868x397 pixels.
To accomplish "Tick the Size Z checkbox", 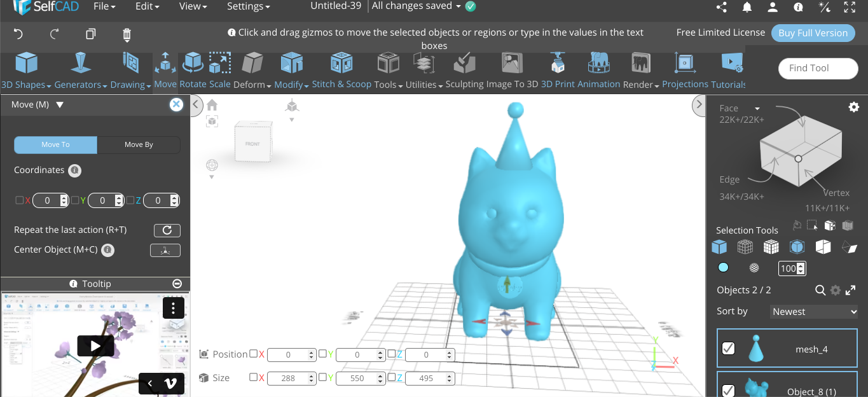I will pos(391,377).
